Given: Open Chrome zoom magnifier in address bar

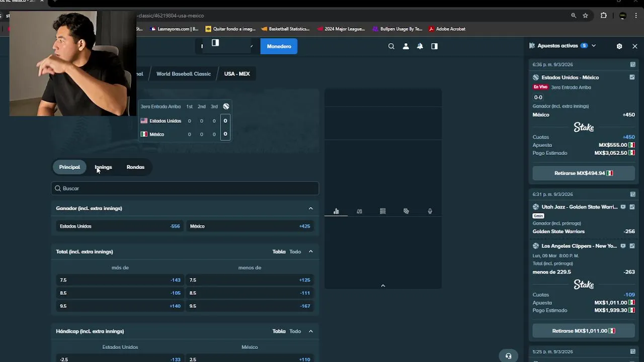Looking at the screenshot, I should 573,16.
